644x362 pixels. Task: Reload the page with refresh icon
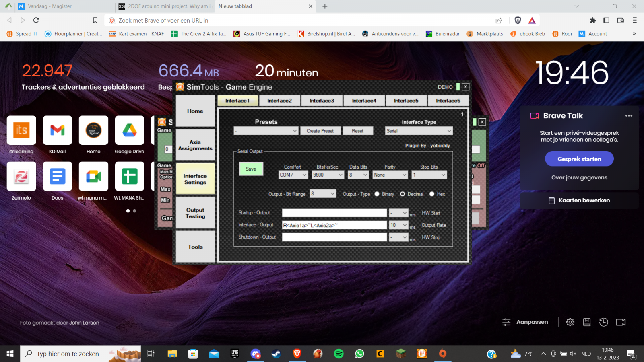click(36, 20)
